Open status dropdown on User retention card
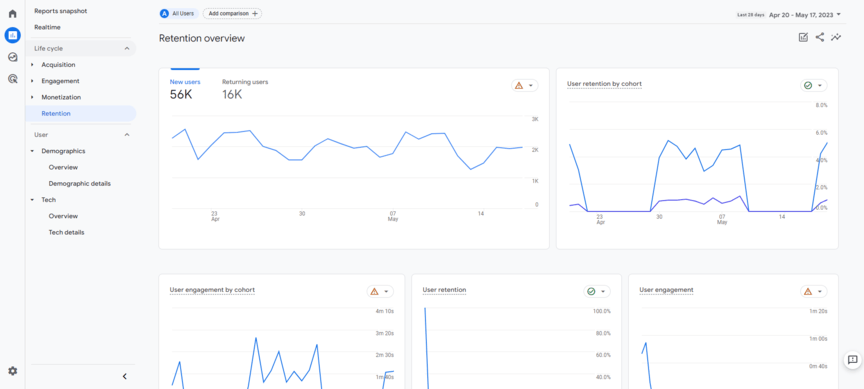 597,291
